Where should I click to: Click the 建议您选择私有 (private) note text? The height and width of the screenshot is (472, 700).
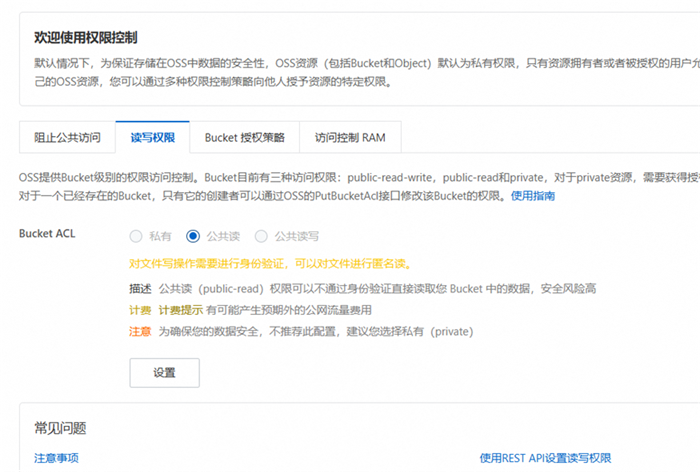(x=410, y=332)
